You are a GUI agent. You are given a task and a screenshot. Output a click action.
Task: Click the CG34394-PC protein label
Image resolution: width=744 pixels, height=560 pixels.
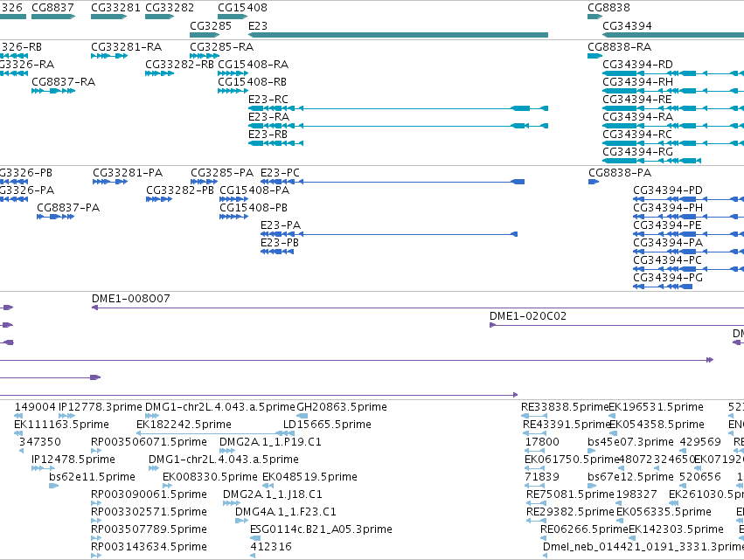(x=667, y=261)
